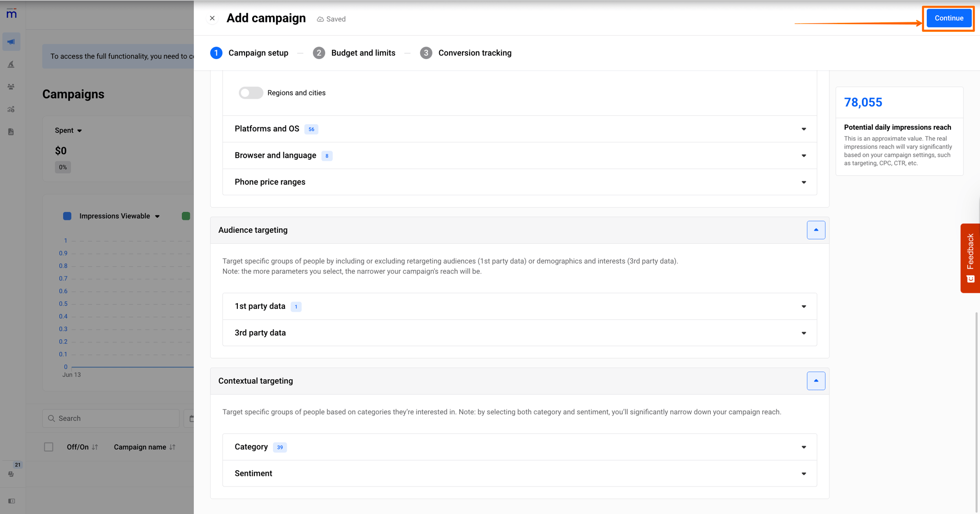This screenshot has width=980, height=514.
Task: Click the platform logo at top left
Action: (x=11, y=14)
